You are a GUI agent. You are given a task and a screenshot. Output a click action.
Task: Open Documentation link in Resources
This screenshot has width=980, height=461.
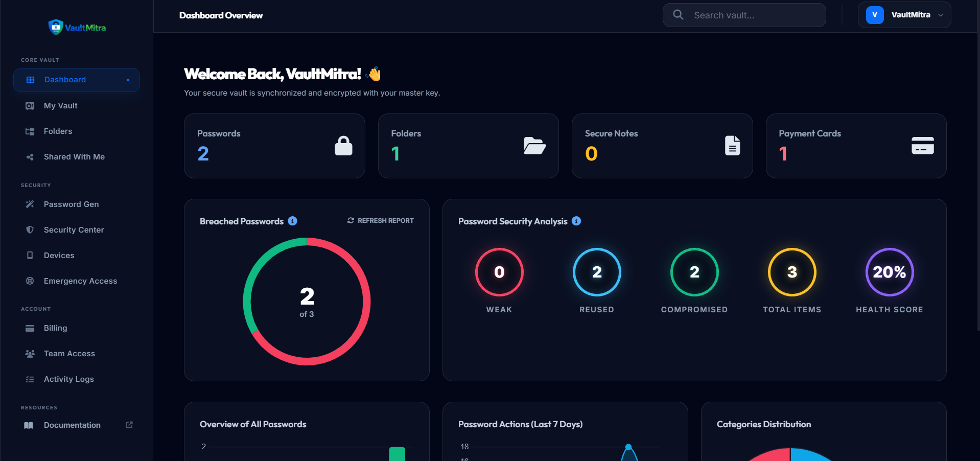click(77, 425)
